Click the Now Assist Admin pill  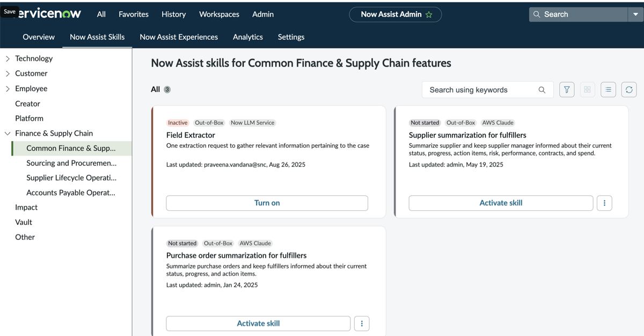[x=396, y=14]
